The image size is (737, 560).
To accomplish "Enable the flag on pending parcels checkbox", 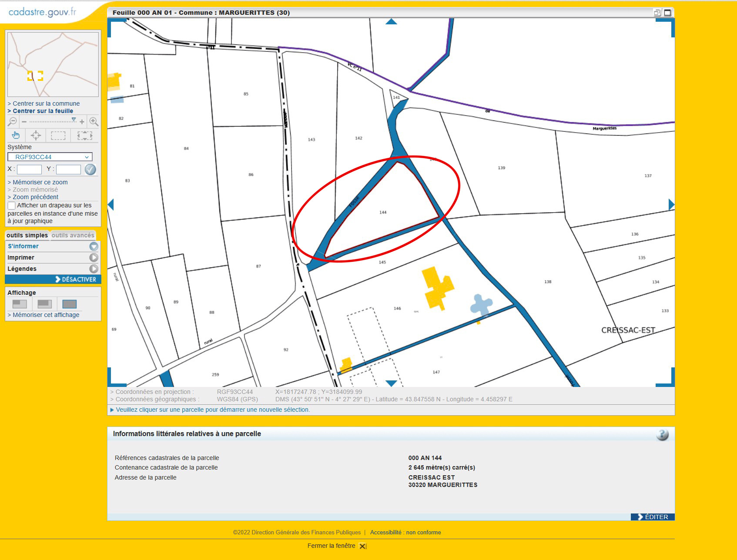I will (12, 206).
